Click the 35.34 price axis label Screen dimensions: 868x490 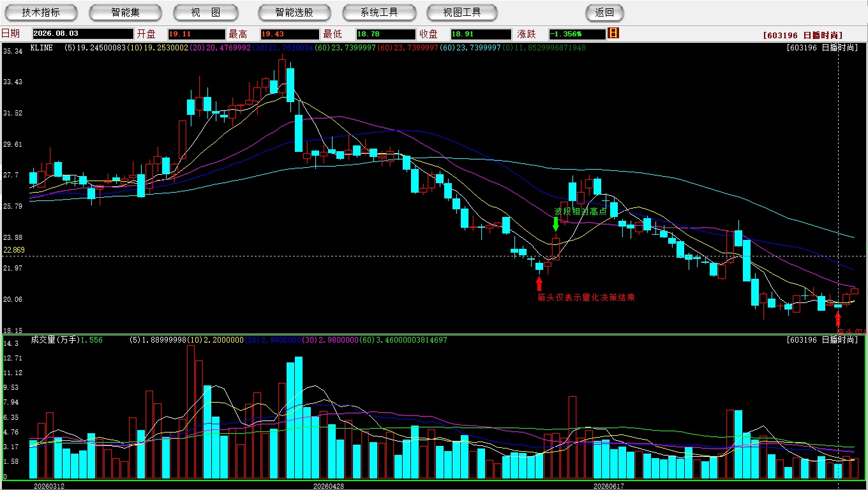[13, 51]
